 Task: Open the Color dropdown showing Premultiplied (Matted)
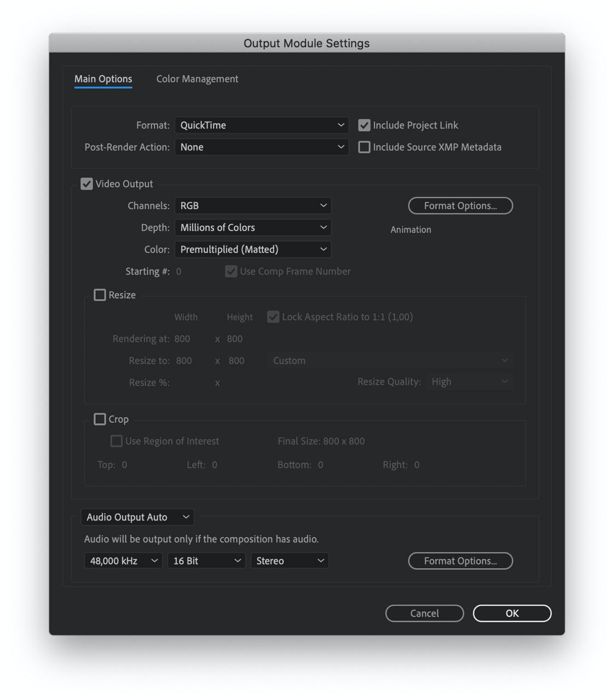[253, 249]
